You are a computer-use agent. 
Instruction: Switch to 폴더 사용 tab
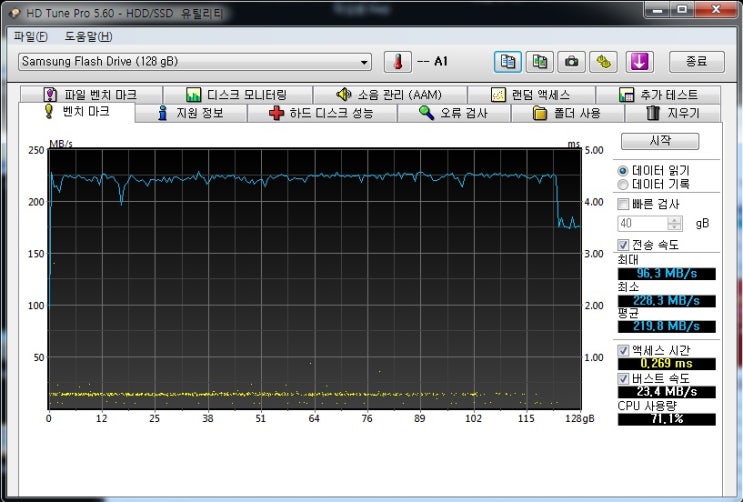point(567,113)
